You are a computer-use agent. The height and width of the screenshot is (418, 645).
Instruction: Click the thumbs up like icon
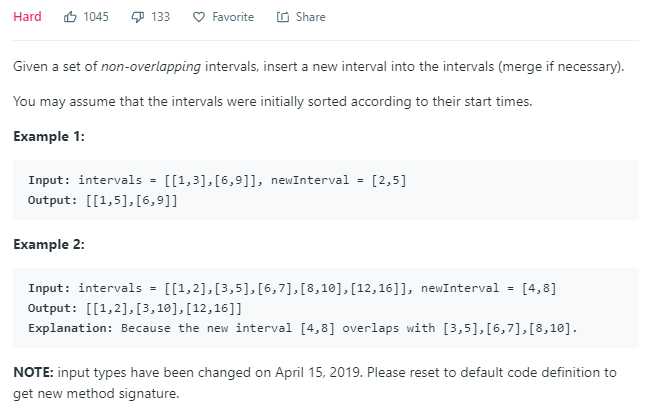tap(70, 17)
